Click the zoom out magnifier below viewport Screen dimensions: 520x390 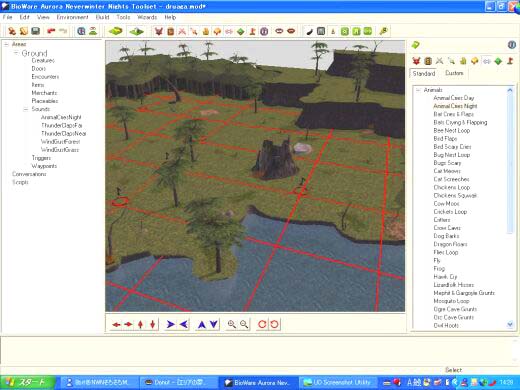click(244, 324)
